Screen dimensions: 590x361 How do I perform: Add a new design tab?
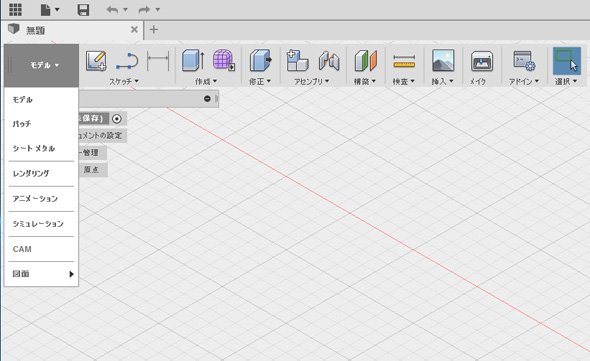click(x=154, y=29)
